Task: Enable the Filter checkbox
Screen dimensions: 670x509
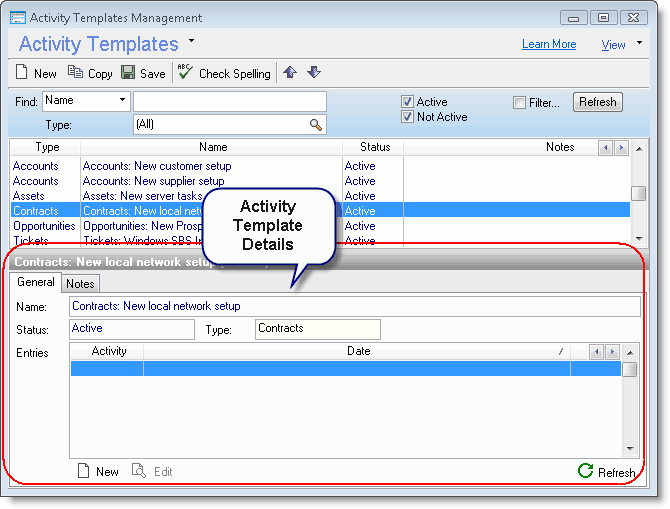Action: tap(519, 102)
